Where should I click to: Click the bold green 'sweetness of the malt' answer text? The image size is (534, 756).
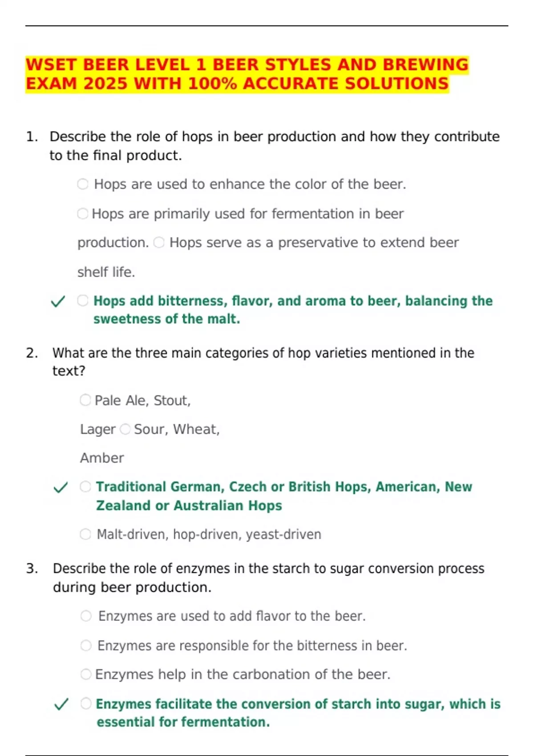[x=166, y=319]
